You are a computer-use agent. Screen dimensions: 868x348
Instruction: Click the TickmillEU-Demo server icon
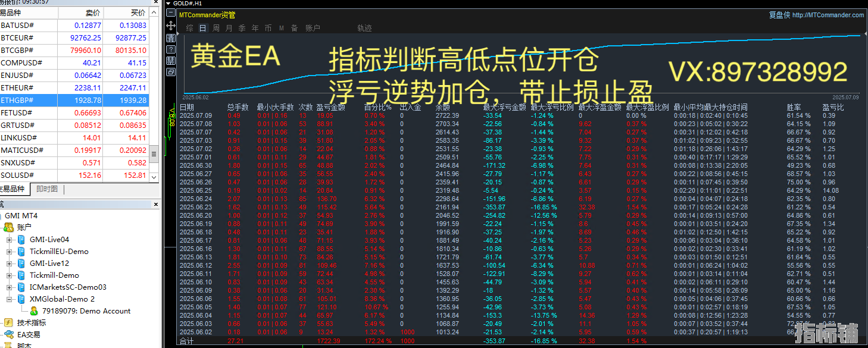point(21,251)
